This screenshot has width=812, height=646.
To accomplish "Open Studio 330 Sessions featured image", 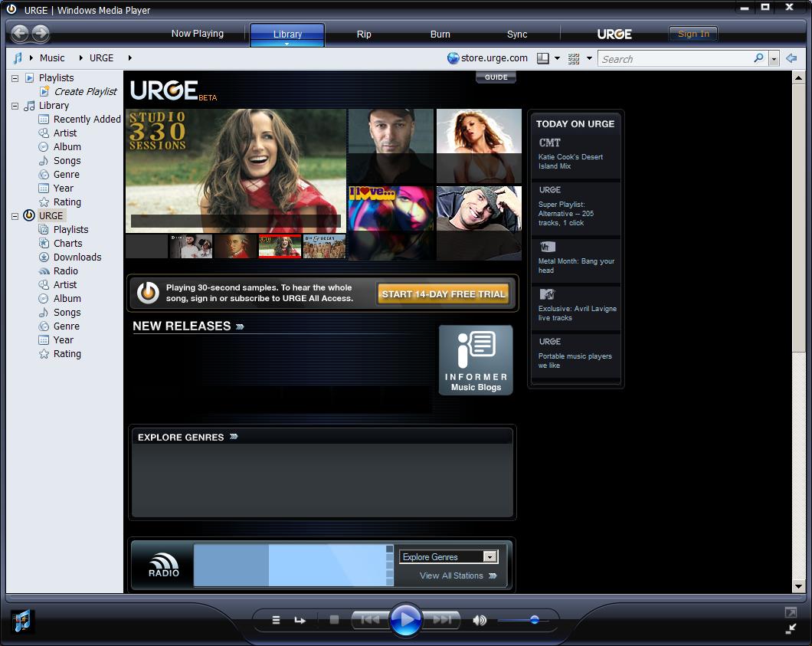I will point(236,171).
